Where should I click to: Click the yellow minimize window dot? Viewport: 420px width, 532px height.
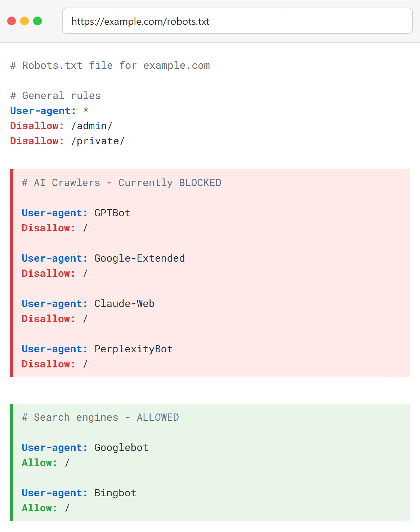coord(25,21)
